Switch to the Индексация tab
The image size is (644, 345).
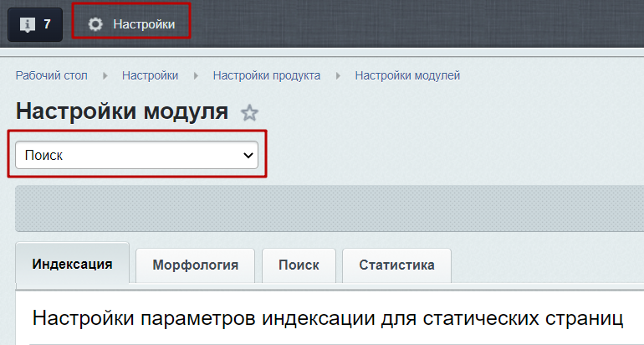coord(72,264)
